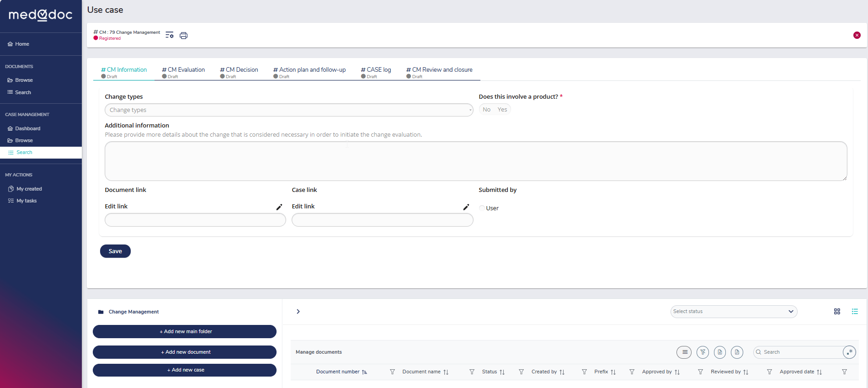Open the case settings list icon
Screen dimensions: 868x388
[169, 35]
